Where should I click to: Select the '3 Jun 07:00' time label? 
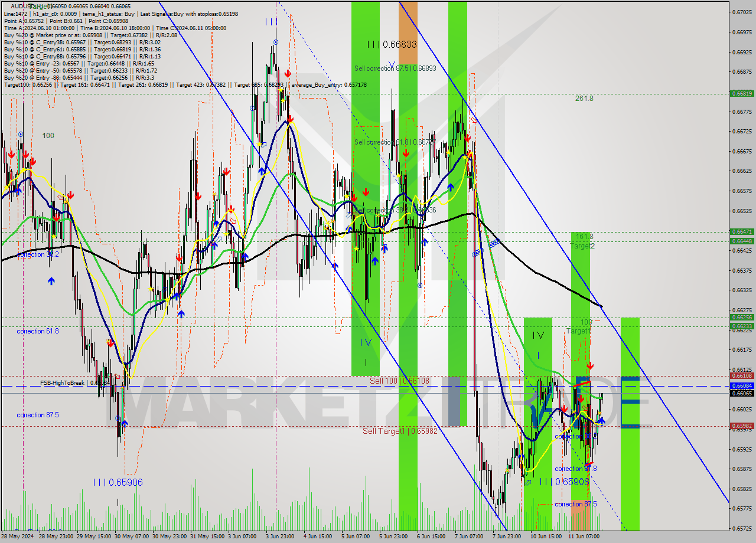242,537
